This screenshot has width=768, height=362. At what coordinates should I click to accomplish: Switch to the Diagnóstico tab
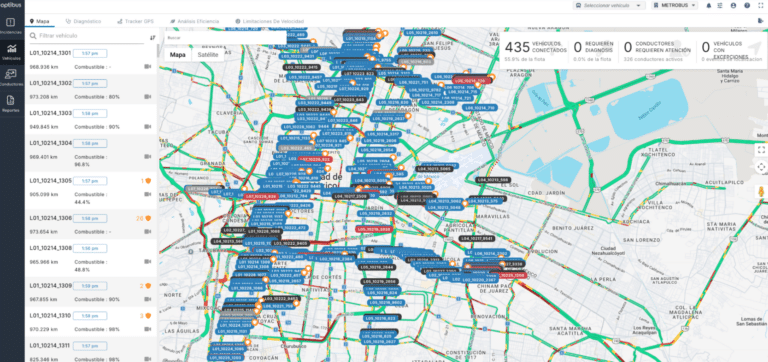pos(83,22)
